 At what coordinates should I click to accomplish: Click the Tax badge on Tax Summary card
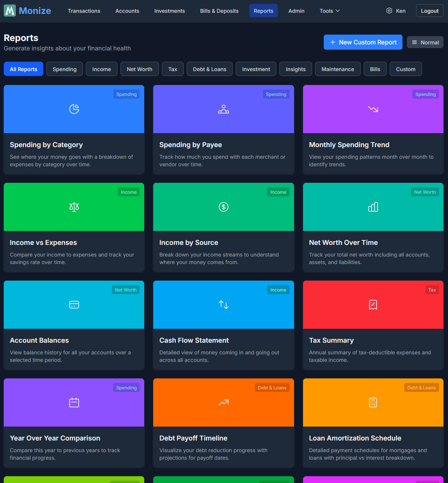432,290
